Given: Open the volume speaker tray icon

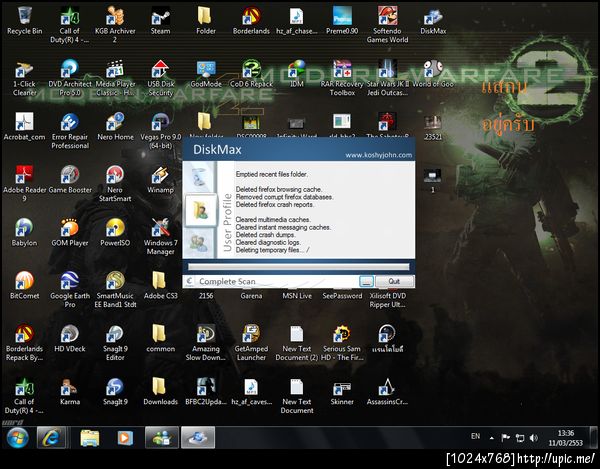Looking at the screenshot, I should [534, 438].
